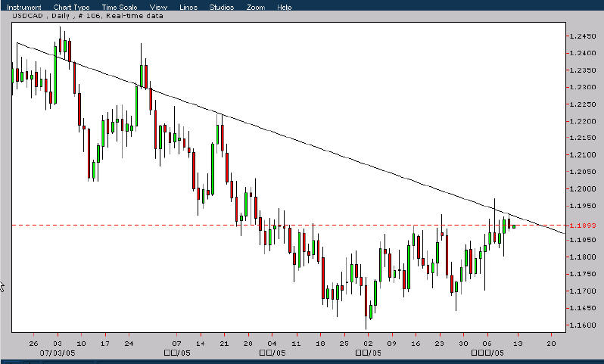Click the 1.2400 price axis label
The image size is (604, 364).
pos(583,53)
